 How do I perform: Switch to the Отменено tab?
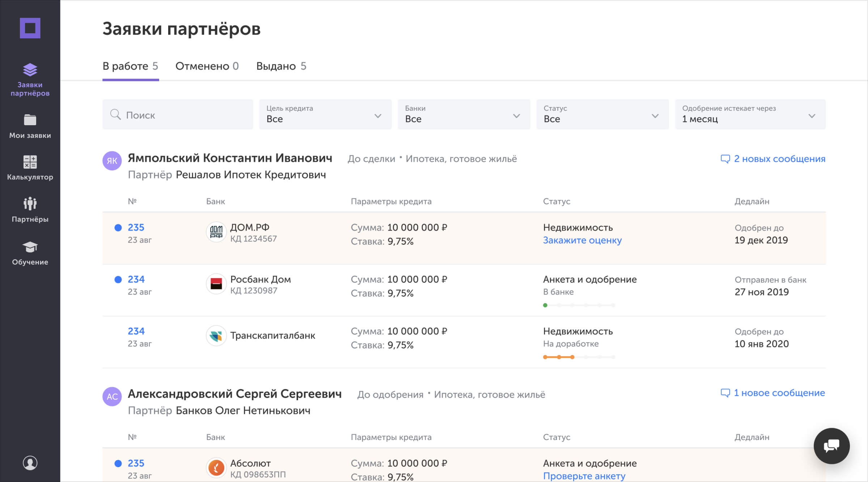pyautogui.click(x=207, y=66)
